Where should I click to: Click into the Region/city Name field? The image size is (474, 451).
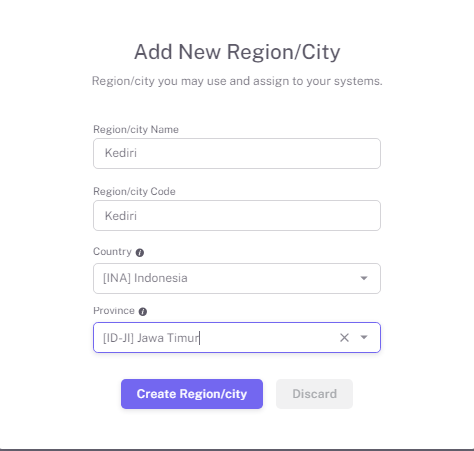[237, 153]
